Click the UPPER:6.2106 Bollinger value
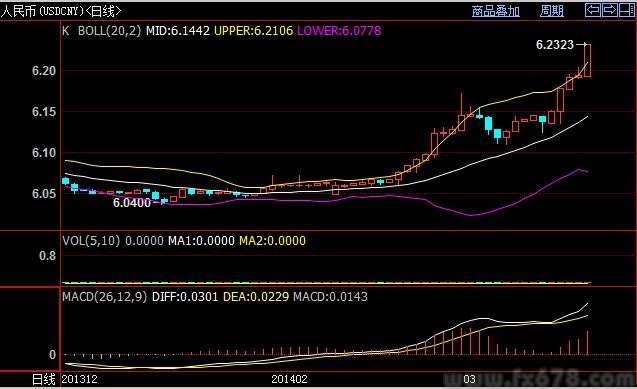 pos(254,31)
